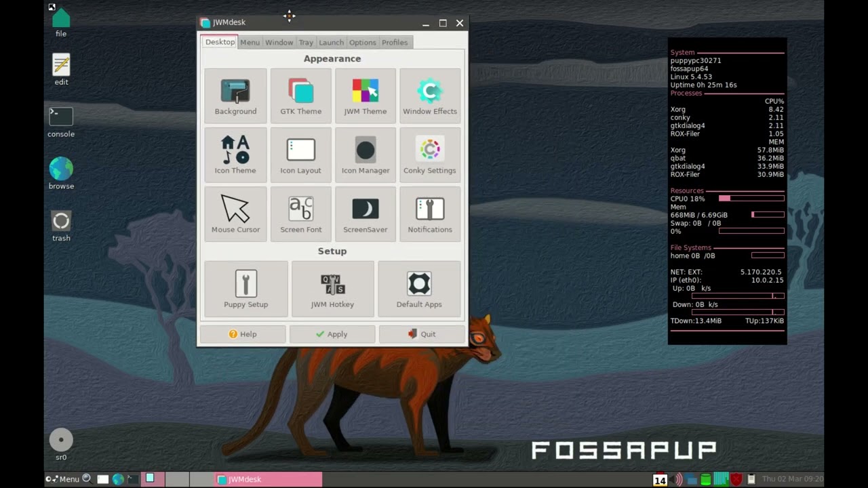Image resolution: width=868 pixels, height=488 pixels.
Task: Minimize the JWMdesk window
Action: pyautogui.click(x=426, y=23)
